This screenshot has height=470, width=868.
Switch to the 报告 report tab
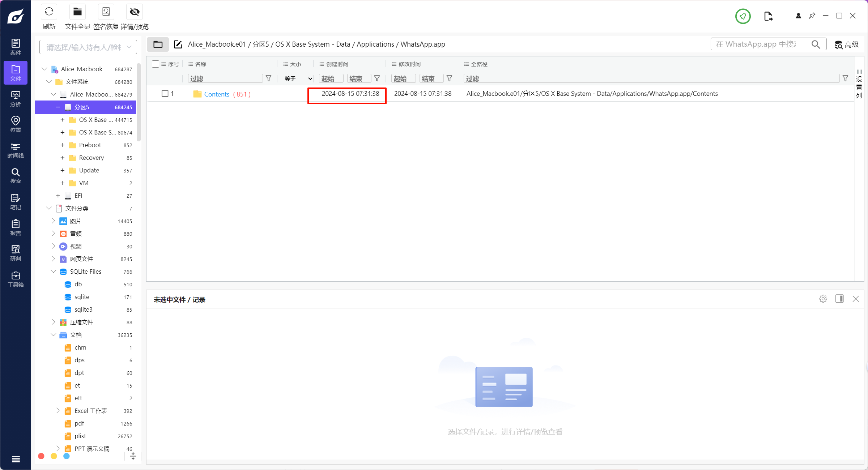click(16, 227)
